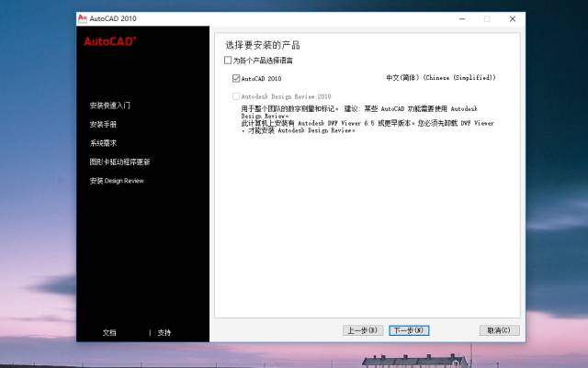588x368 pixels.
Task: Open the 图形卡驱动程序更新 link
Action: [x=119, y=162]
